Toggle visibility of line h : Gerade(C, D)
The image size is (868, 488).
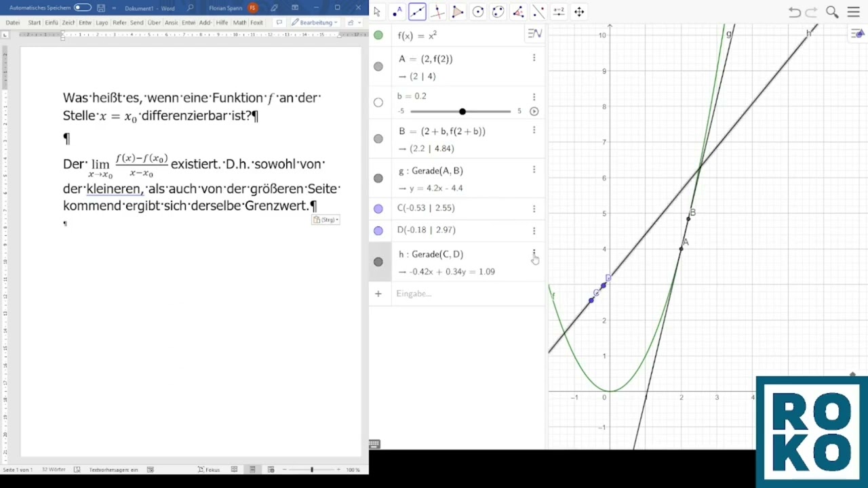(378, 262)
